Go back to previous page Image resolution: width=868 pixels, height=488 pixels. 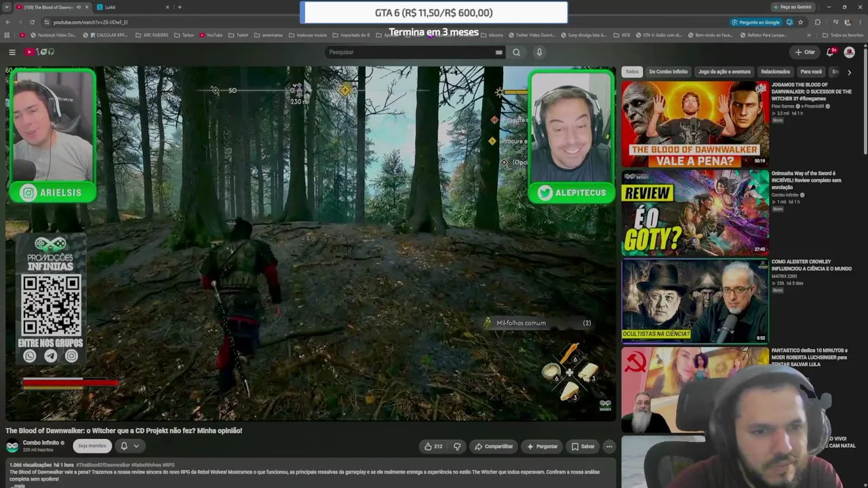7,22
